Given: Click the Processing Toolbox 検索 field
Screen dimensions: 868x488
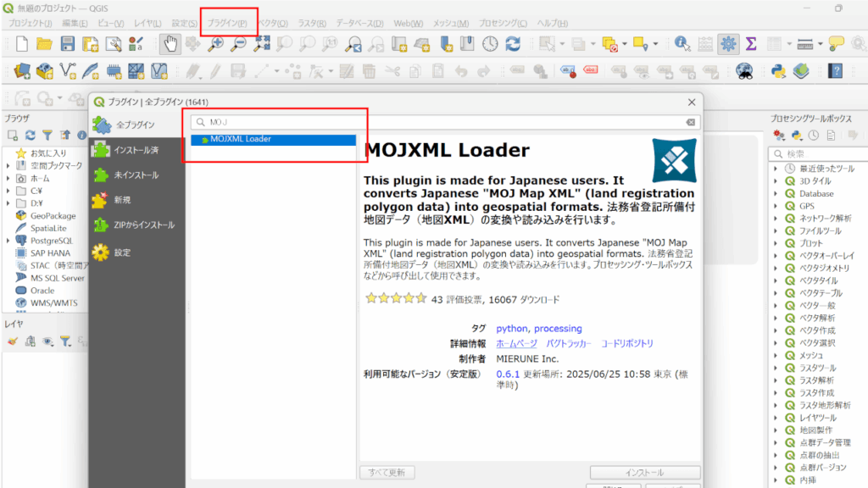Looking at the screenshot, I should pyautogui.click(x=820, y=154).
